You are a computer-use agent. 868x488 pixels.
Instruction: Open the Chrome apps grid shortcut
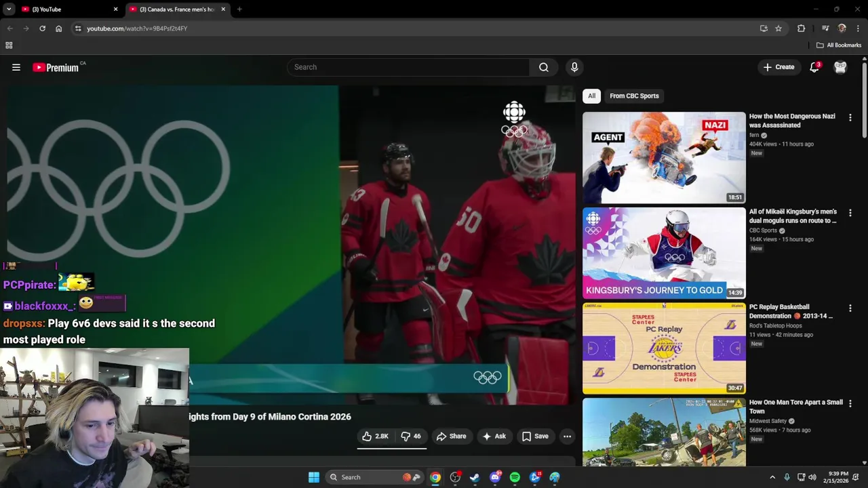tap(9, 45)
